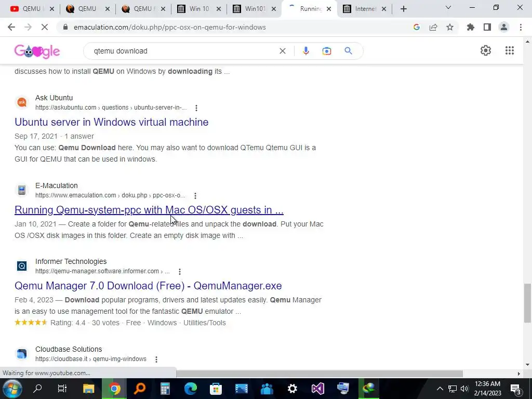Viewport: 532px width, 399px height.
Task: Open the Windows Start button
Action: click(12, 389)
